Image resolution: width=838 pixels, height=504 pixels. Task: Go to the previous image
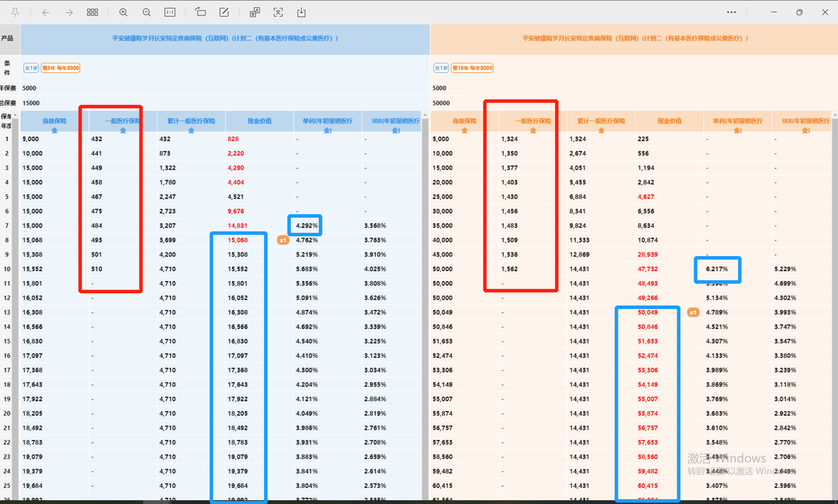click(46, 13)
